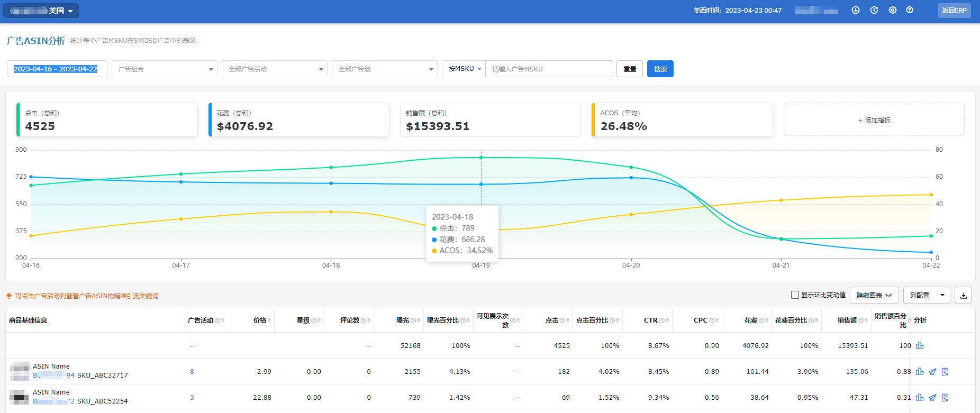Click the lightbulb tip icon above the table

coord(9,296)
